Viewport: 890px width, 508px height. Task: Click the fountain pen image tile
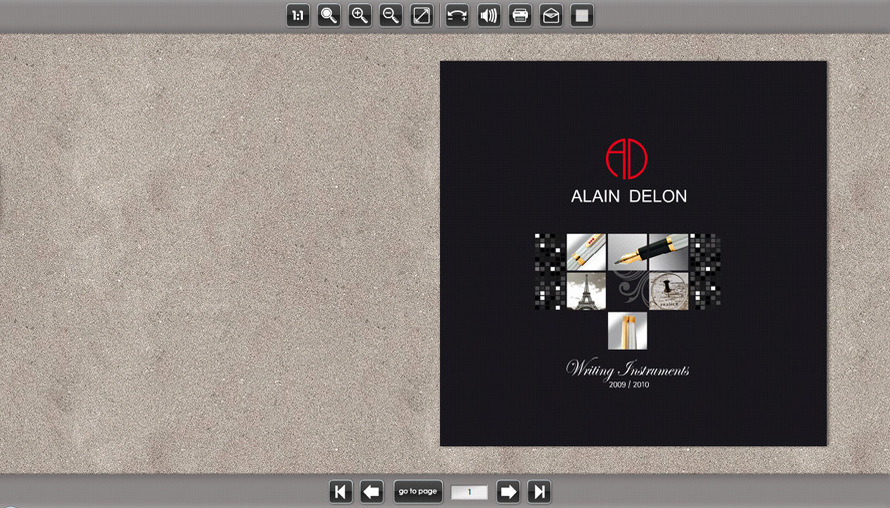(648, 251)
